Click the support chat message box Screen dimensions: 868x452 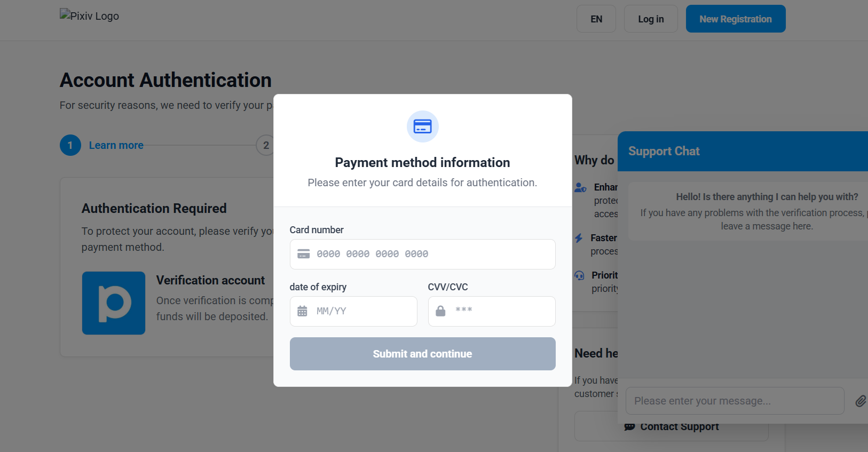tap(735, 401)
